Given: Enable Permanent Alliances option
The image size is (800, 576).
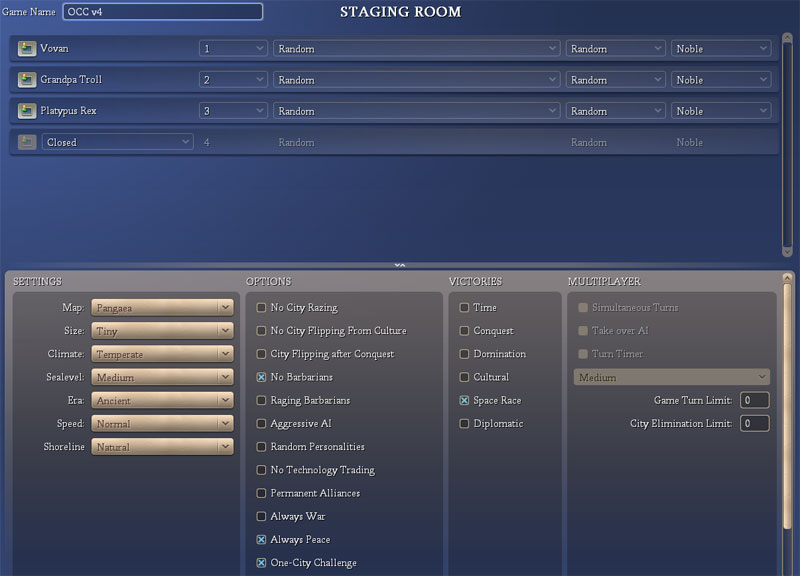Looking at the screenshot, I should click(261, 493).
